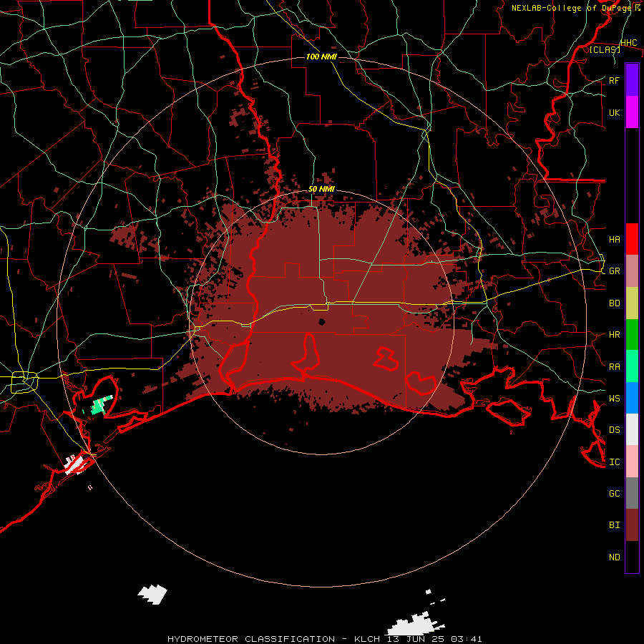
Task: Click the "IC" legend label
Action: tap(614, 462)
